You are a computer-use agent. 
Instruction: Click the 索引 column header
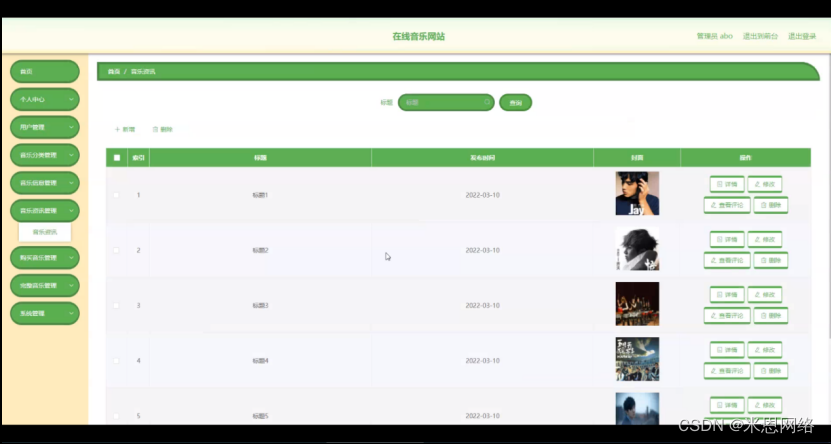tap(138, 157)
